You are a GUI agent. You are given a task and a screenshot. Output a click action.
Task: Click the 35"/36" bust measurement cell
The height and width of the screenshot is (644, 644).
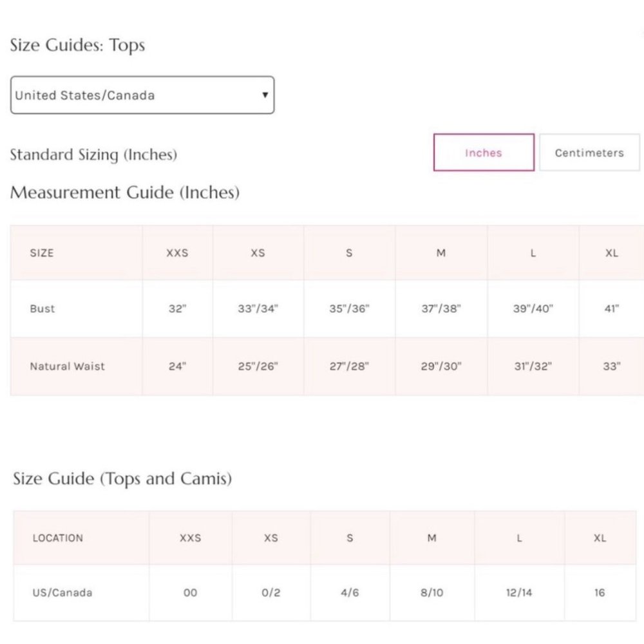click(x=349, y=308)
